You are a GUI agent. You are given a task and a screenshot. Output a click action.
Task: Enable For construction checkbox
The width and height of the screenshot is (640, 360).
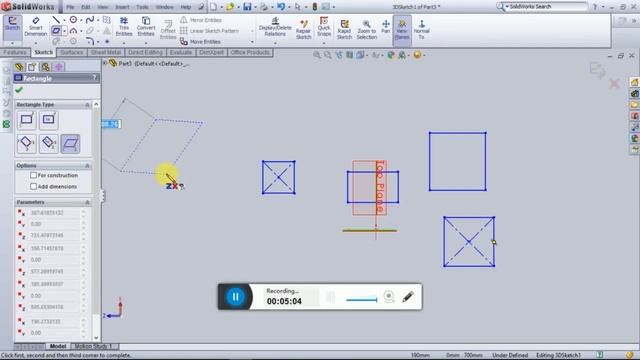[33, 175]
